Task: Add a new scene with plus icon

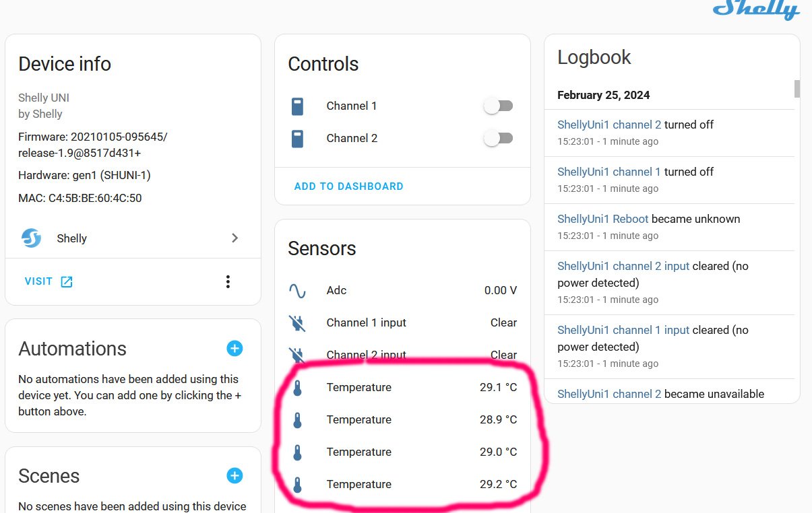Action: [x=235, y=476]
